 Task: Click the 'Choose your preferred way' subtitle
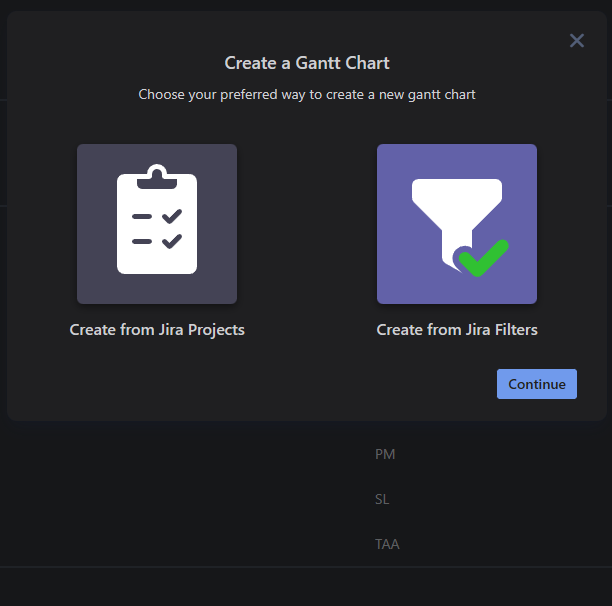307,95
